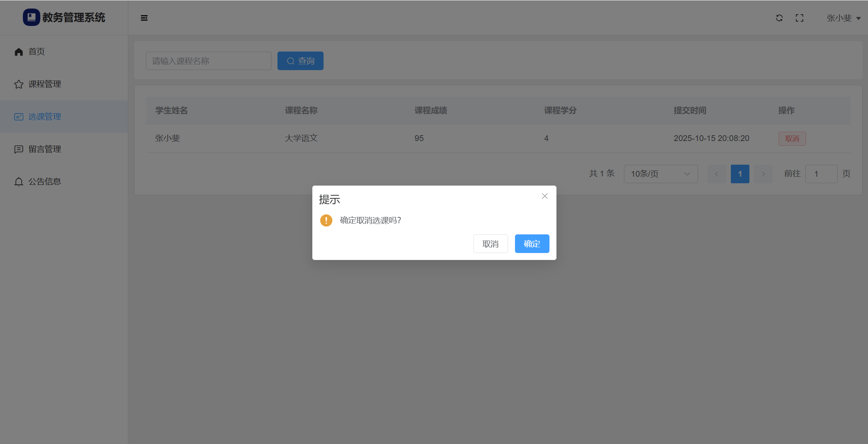Click the star icon for 课程管理
868x444 pixels.
19,84
